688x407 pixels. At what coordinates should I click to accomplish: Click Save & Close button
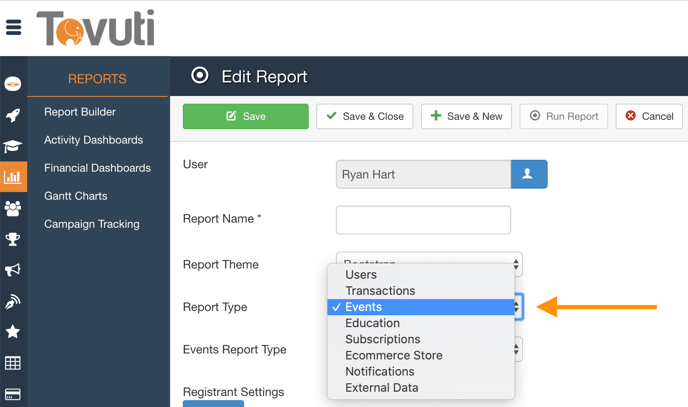[364, 116]
